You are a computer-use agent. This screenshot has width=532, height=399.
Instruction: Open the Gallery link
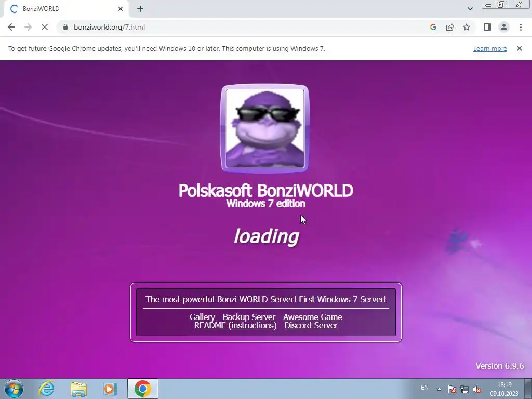[x=203, y=317]
